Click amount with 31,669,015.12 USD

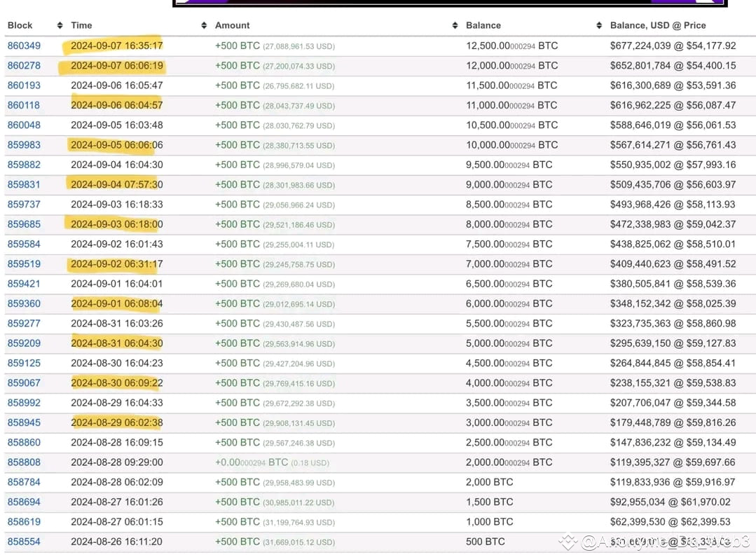click(x=275, y=542)
